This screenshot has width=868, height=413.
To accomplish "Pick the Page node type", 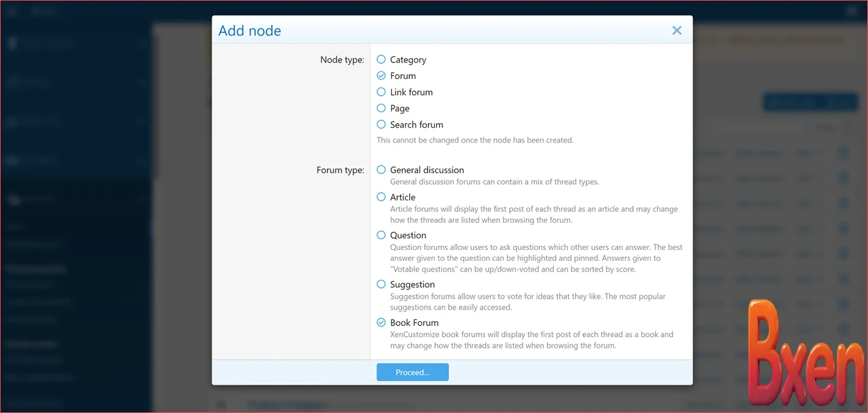I will 381,109.
